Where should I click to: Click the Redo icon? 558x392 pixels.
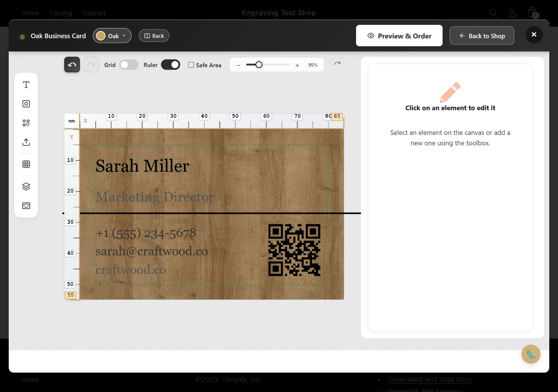[x=91, y=64]
